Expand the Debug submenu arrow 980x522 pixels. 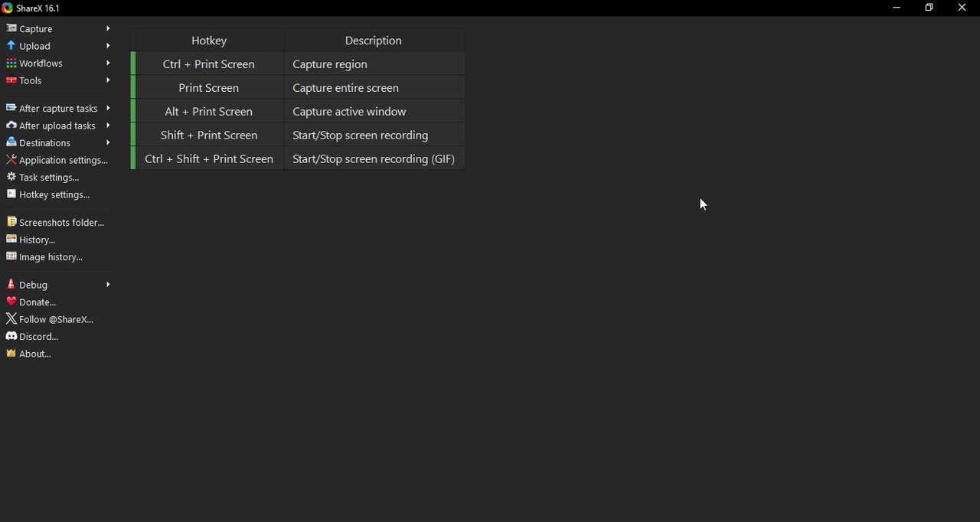coord(108,284)
